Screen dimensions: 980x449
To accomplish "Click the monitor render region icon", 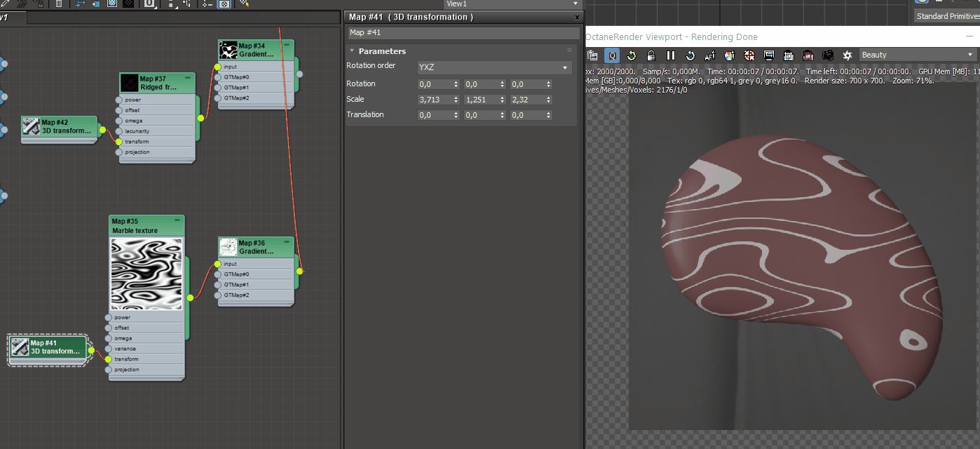I will tap(769, 55).
